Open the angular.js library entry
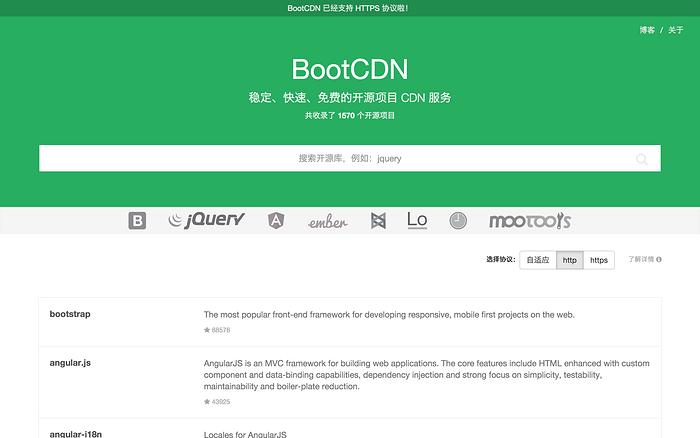Image resolution: width=700 pixels, height=438 pixels. [x=70, y=363]
